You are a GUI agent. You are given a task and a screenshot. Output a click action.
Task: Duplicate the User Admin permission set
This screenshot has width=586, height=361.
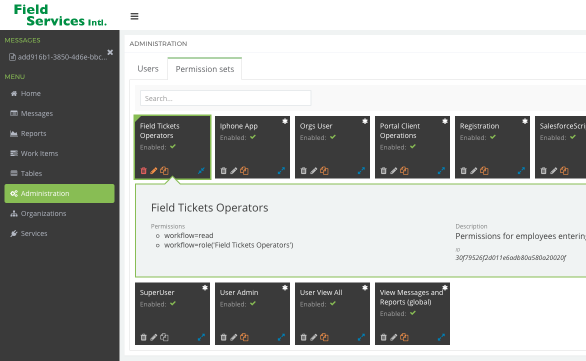[244, 337]
